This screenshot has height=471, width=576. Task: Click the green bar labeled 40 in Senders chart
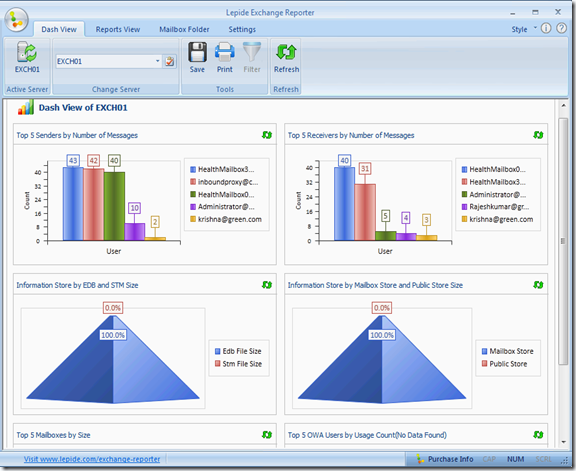point(114,206)
